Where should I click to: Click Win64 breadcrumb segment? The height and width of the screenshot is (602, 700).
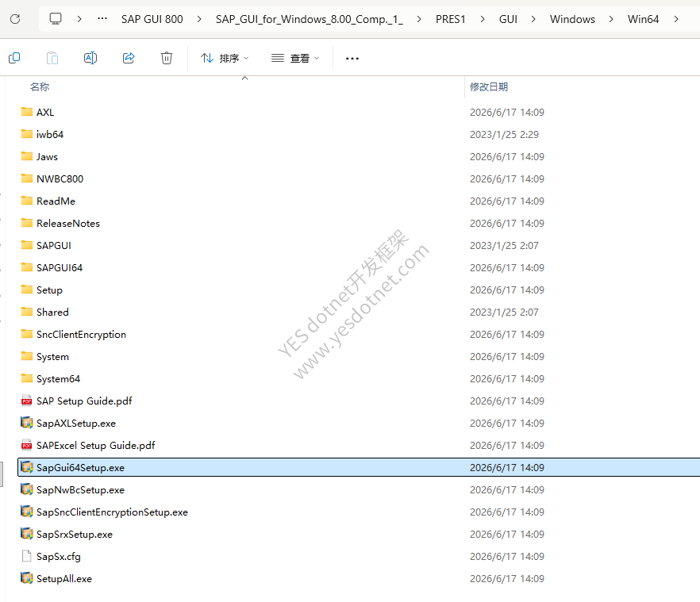pos(643,19)
